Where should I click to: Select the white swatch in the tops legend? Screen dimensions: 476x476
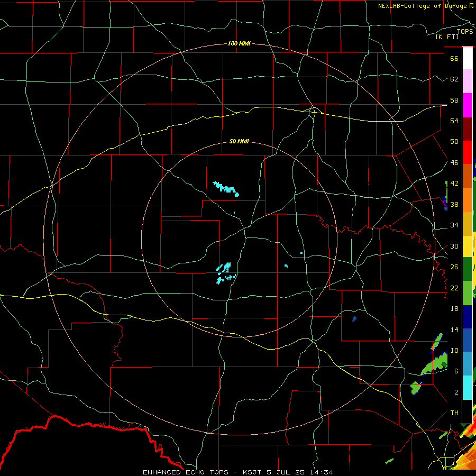coord(467,58)
